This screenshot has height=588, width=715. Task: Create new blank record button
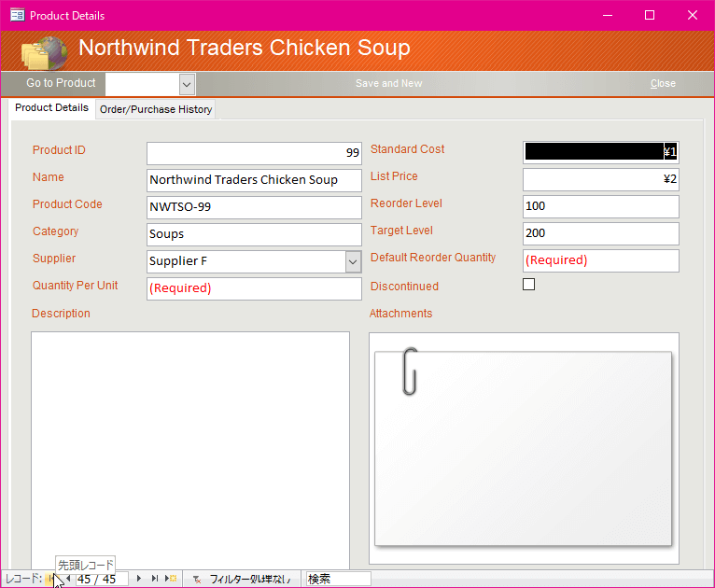coord(171,579)
